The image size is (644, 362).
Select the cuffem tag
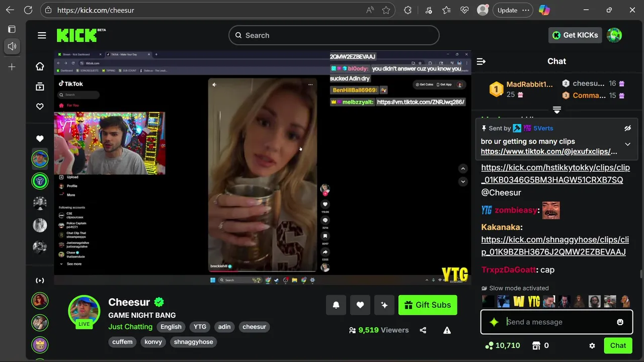coord(122,342)
